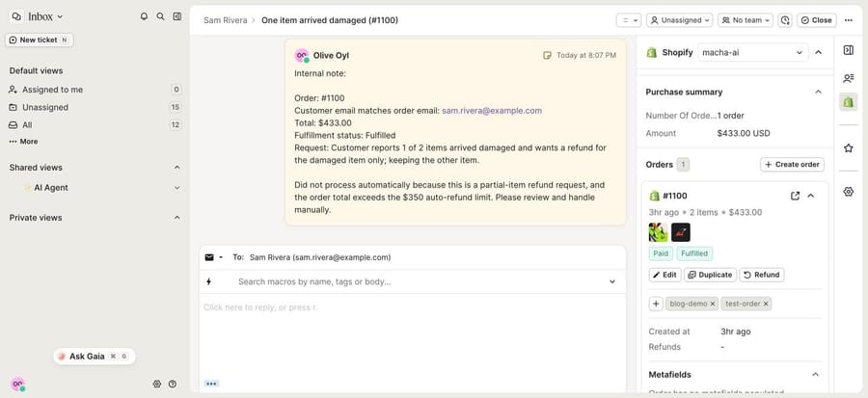Expand the macros list chevron

[x=612, y=282]
